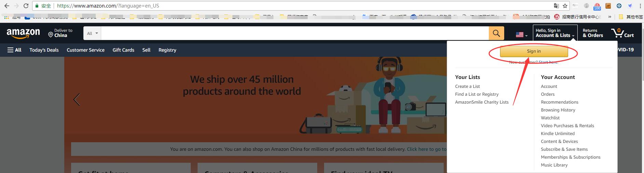Screen dimensions: 644x173
Task: Open Returns & Orders
Action: point(593,33)
